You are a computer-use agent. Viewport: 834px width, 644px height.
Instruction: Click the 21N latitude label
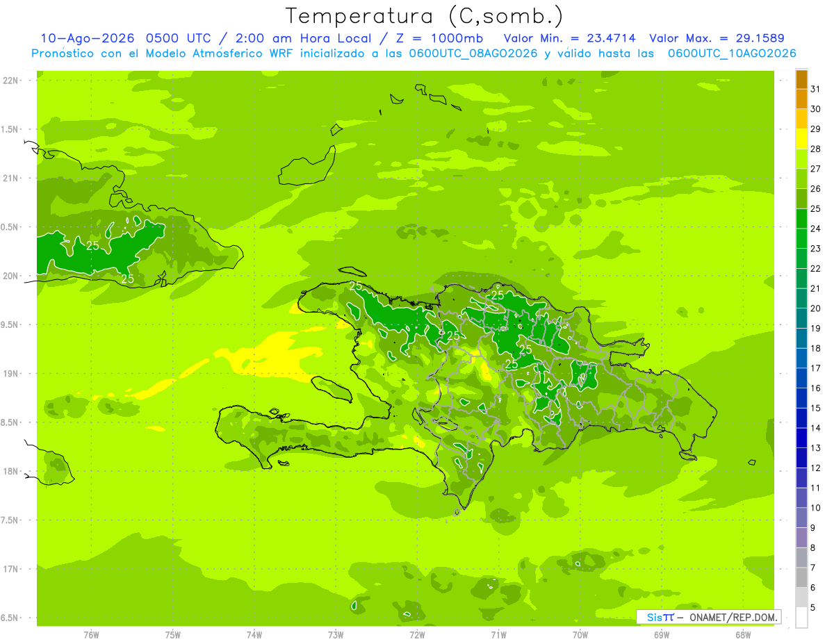click(x=12, y=178)
